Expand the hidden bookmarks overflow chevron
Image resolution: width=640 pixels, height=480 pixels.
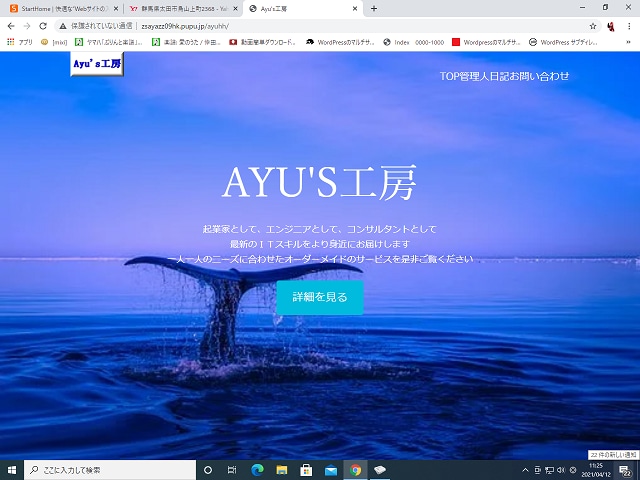click(629, 42)
